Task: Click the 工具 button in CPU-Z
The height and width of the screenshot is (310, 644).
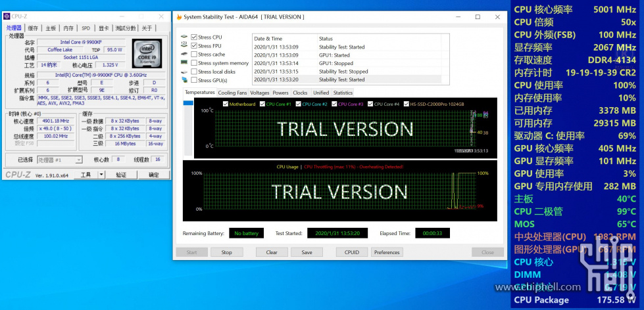Action: (86, 175)
